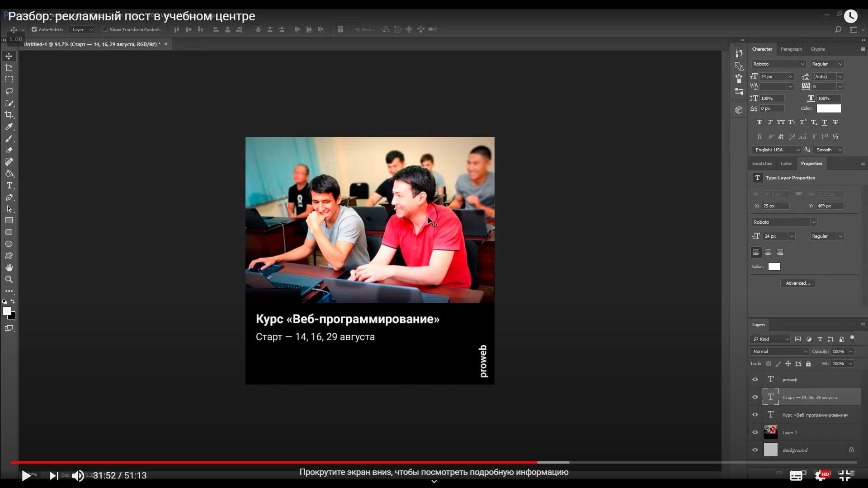Select the Eyedropper tool

(x=9, y=127)
